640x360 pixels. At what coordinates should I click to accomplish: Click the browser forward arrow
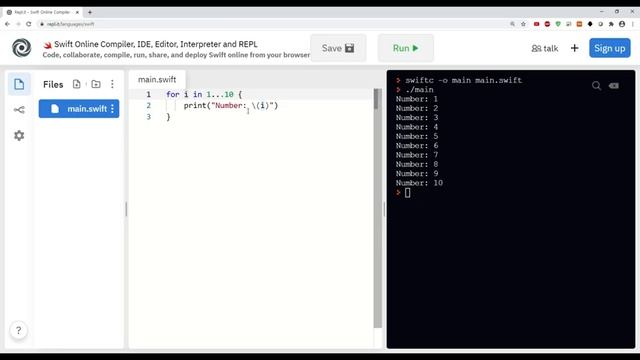(18, 24)
